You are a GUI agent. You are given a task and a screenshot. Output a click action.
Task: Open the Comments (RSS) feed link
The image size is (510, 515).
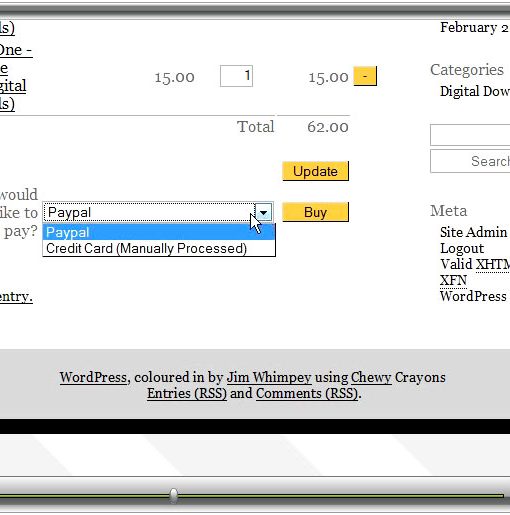[x=307, y=393]
